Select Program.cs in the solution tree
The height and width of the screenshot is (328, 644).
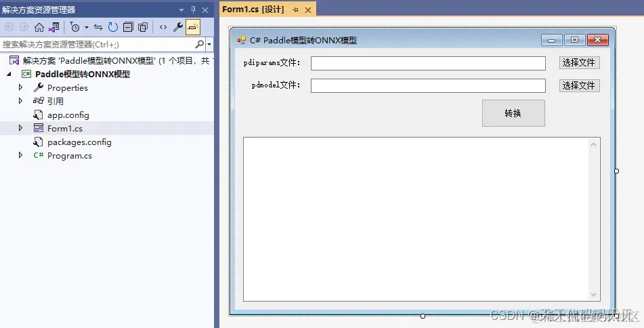pos(69,156)
